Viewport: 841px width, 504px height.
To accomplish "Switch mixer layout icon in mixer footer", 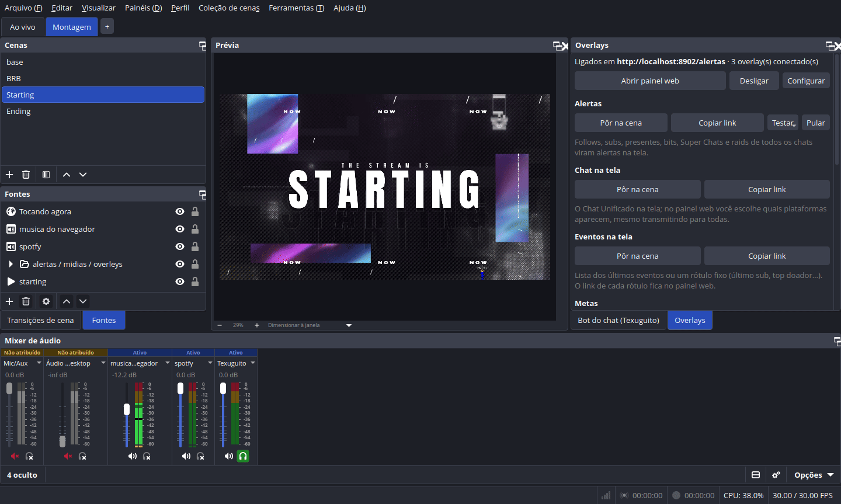I will (755, 475).
